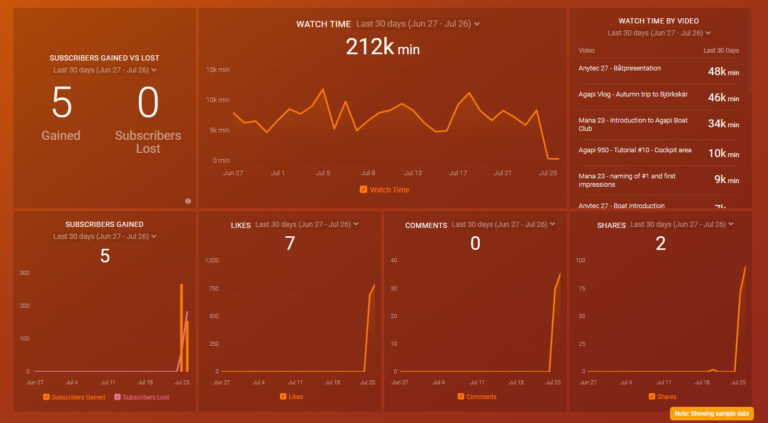Click the 'WATCH TIME BY VIDEO' widget title
The width and height of the screenshot is (768, 423).
click(659, 21)
